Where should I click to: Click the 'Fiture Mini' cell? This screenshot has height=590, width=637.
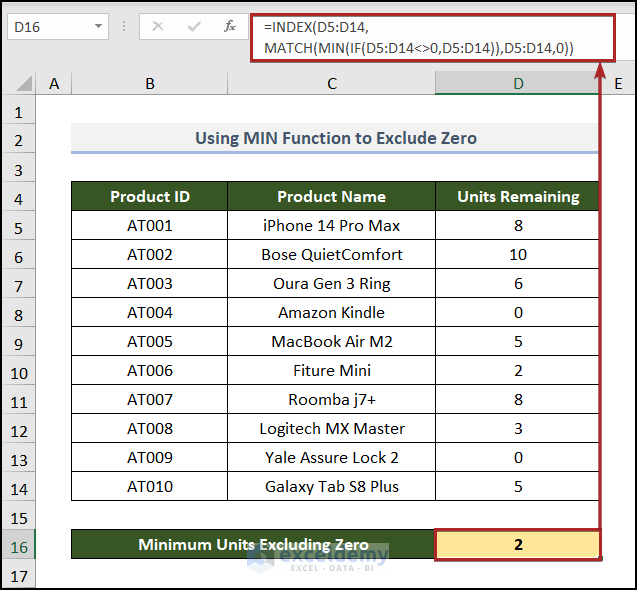332,370
